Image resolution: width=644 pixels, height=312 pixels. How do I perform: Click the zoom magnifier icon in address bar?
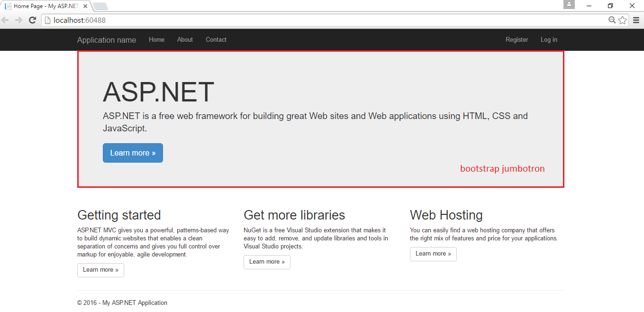612,20
